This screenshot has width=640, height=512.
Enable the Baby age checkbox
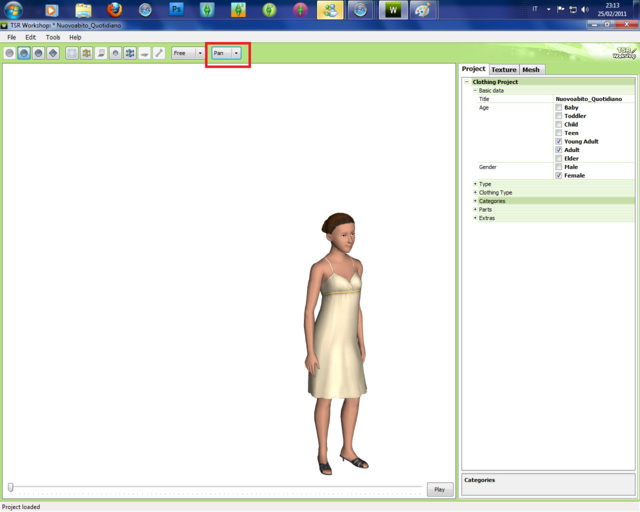559,107
